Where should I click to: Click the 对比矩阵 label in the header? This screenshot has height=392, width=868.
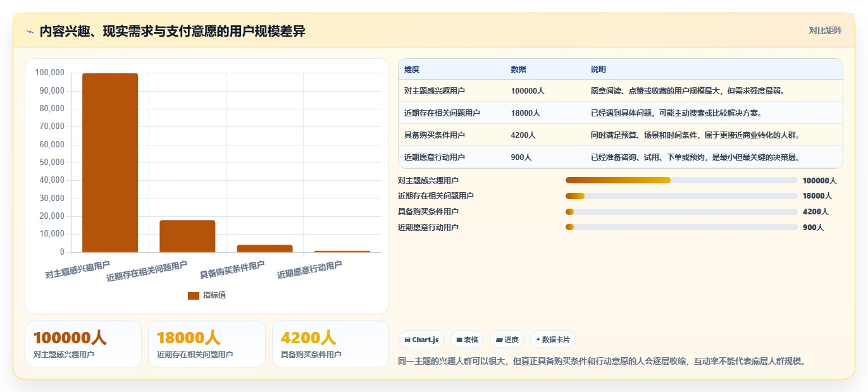click(x=826, y=30)
